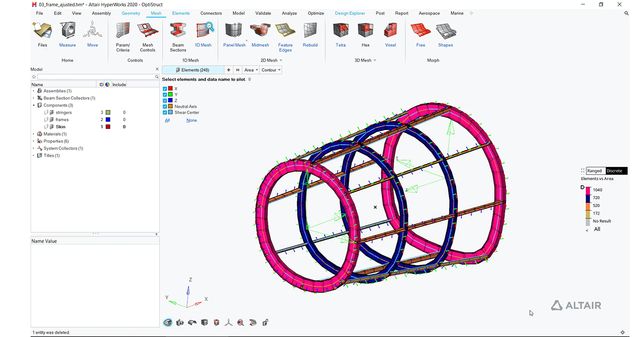The height and width of the screenshot is (337, 644).
Task: Click the magnifier find icon
Action: [240, 323]
